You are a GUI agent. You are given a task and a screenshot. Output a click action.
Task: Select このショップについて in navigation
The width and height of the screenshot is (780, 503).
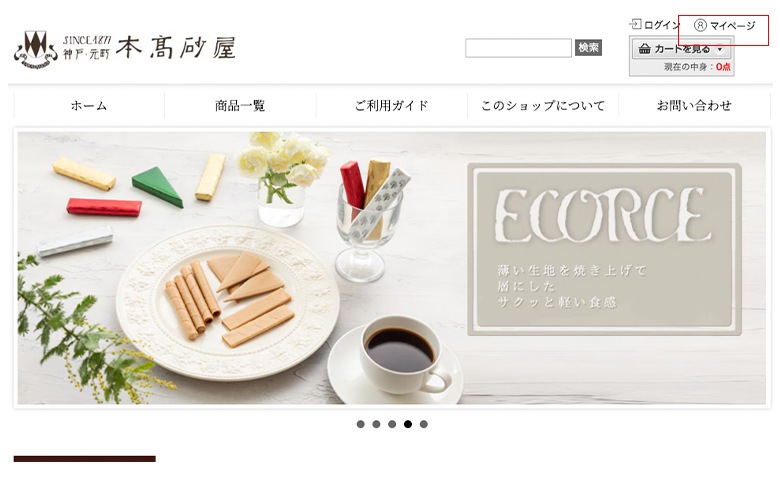click(543, 105)
